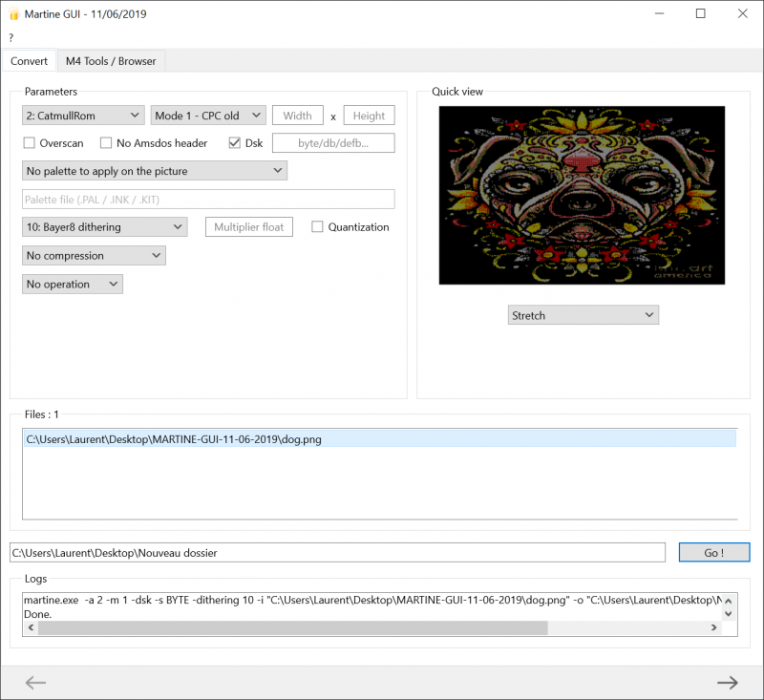This screenshot has height=700, width=764.
Task: Click the Width input field
Action: pyautogui.click(x=298, y=116)
